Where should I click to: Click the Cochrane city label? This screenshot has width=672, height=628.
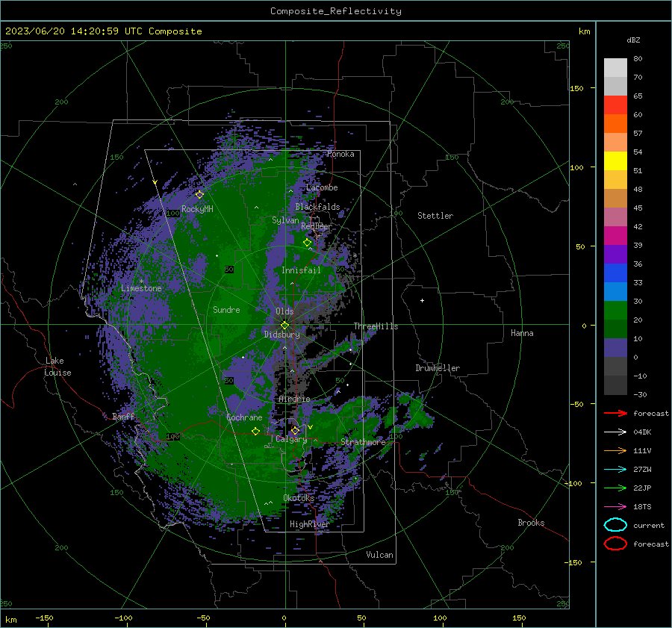click(244, 417)
